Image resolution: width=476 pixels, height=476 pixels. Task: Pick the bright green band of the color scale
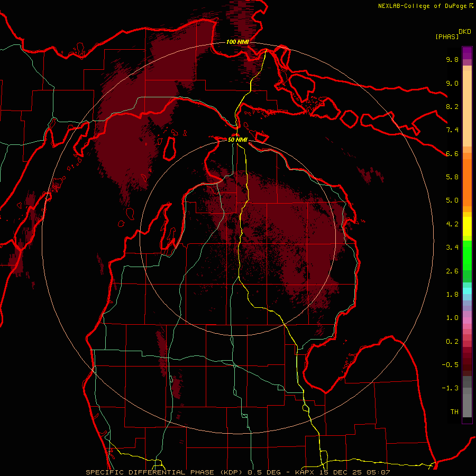point(467,255)
